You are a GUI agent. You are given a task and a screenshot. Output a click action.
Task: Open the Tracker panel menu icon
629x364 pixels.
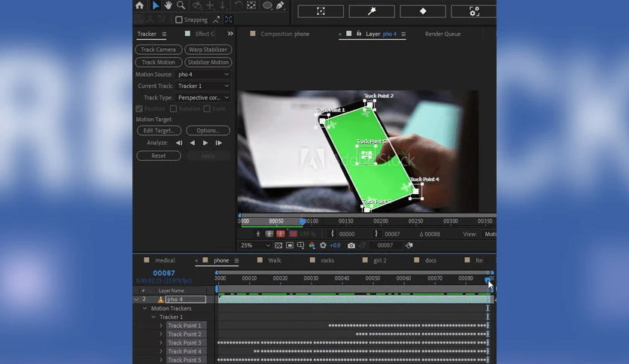pos(164,34)
